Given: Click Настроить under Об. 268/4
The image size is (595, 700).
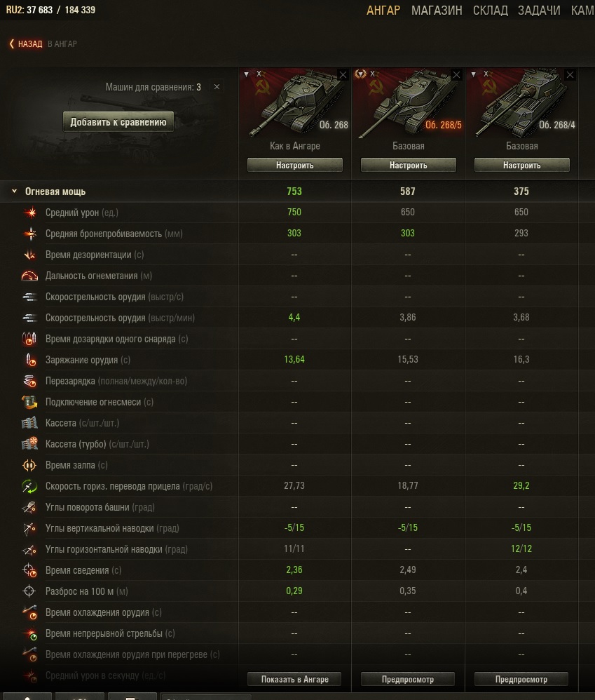Looking at the screenshot, I should (522, 165).
